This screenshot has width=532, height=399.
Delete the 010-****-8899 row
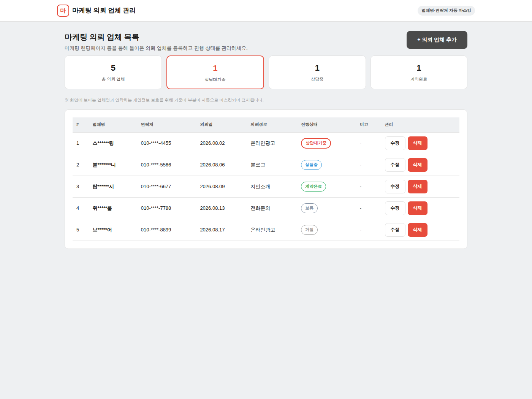418,230
